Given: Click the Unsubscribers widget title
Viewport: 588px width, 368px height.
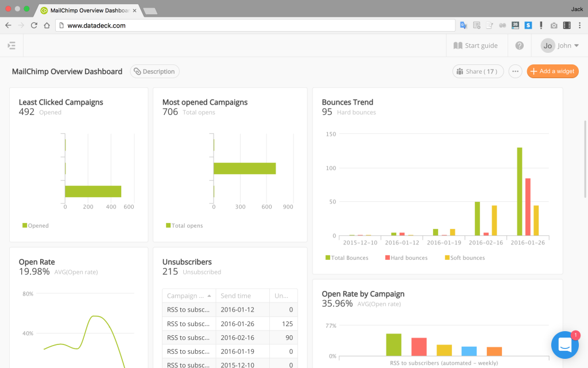Looking at the screenshot, I should tap(187, 262).
